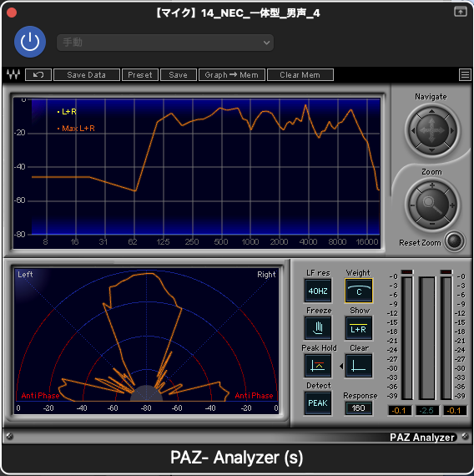Click right plus on Zoom dial
The width and height of the screenshot is (474, 476).
[452, 205]
